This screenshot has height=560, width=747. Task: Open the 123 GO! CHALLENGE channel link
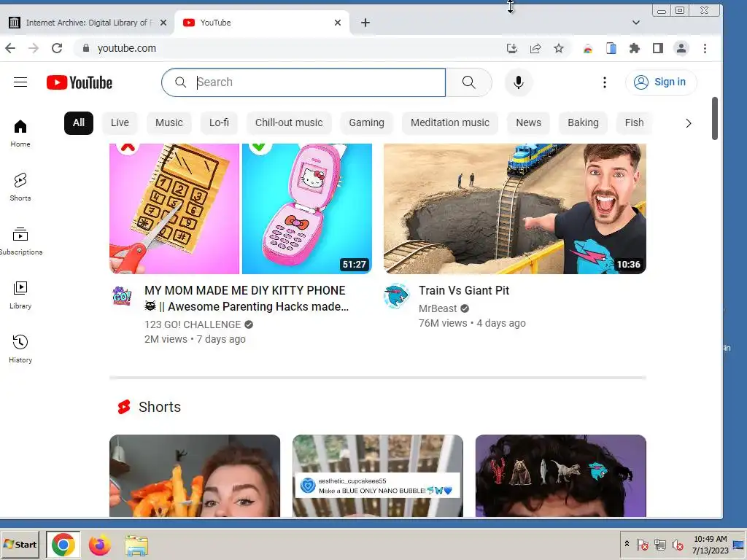tap(193, 324)
